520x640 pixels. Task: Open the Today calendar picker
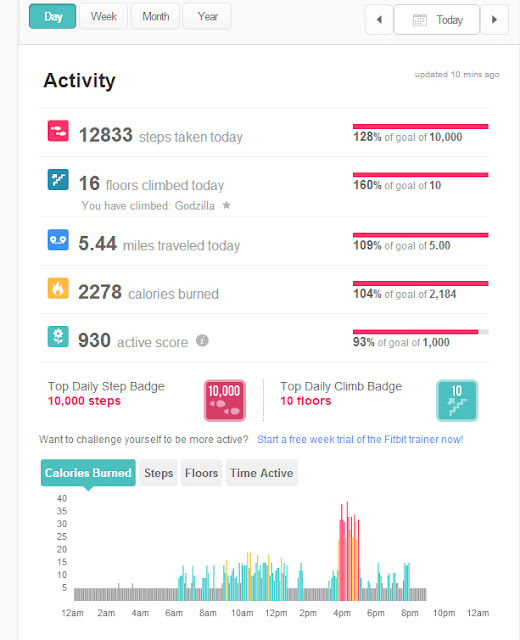[437, 19]
